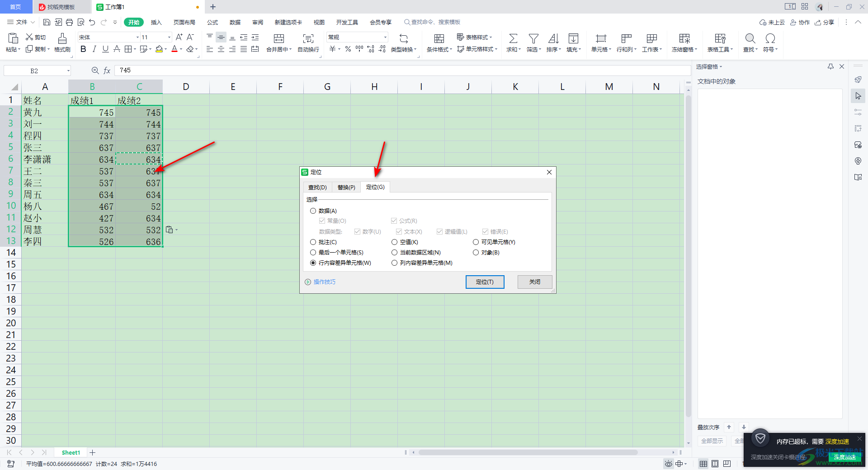Select Row differences (W) radio option
This screenshot has height=470, width=868.
(313, 263)
